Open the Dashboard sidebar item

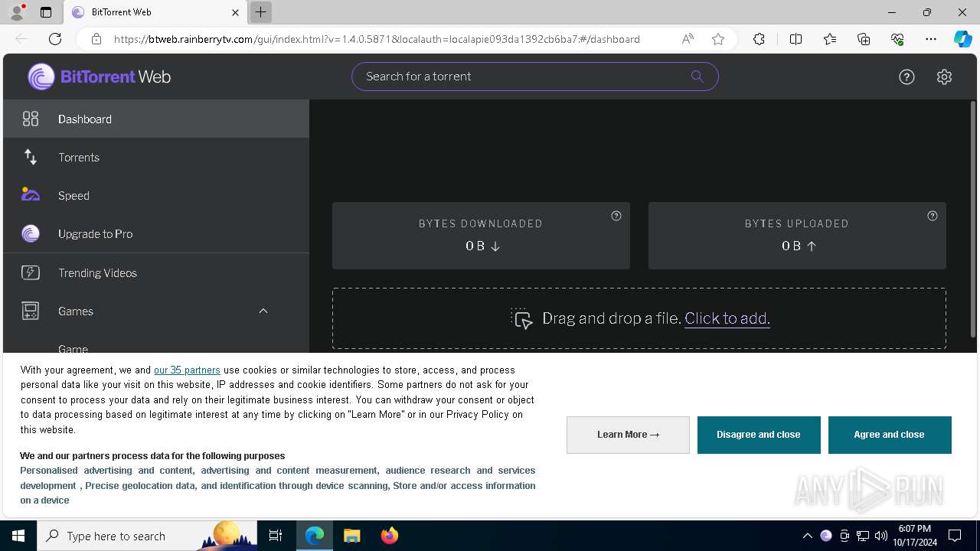pyautogui.click(x=156, y=119)
